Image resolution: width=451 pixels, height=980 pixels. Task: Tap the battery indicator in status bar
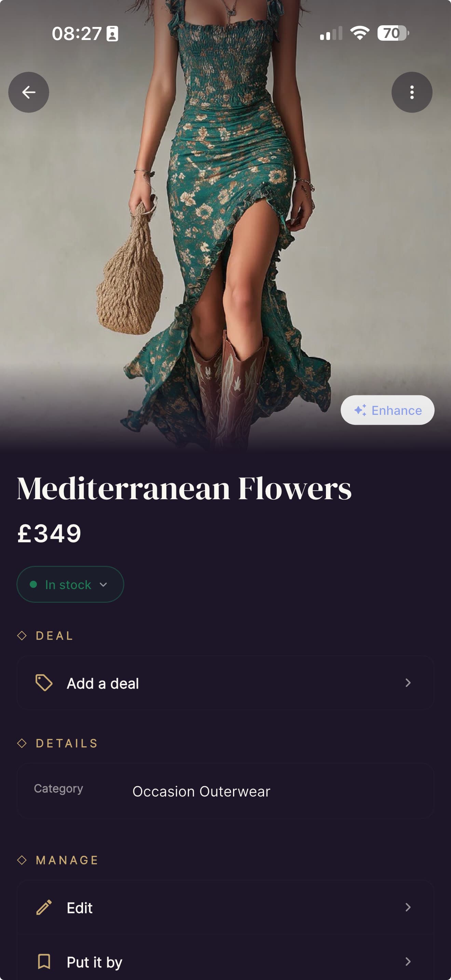(x=393, y=33)
